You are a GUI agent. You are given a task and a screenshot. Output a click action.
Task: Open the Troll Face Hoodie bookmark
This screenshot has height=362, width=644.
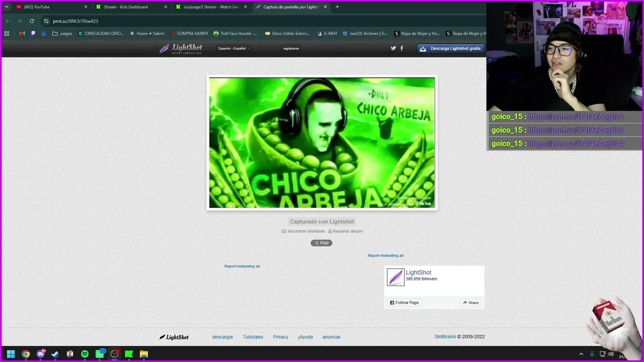(x=235, y=34)
